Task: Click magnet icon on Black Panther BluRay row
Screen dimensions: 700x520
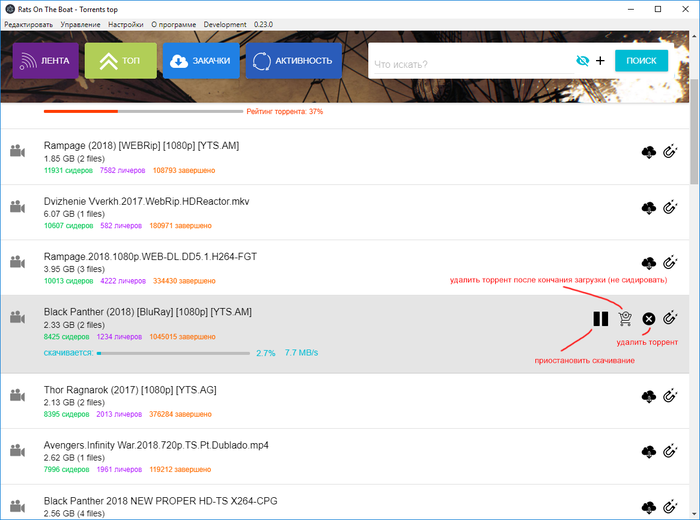Action: click(670, 319)
